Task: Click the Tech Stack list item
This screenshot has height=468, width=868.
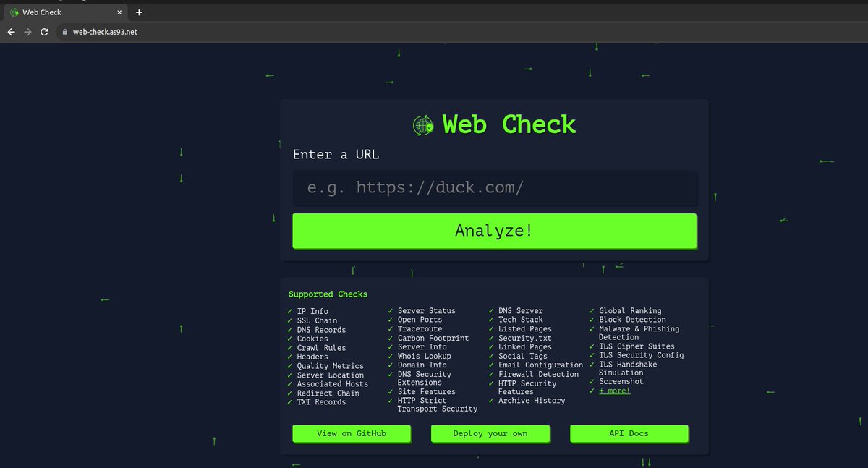Action: pos(521,320)
